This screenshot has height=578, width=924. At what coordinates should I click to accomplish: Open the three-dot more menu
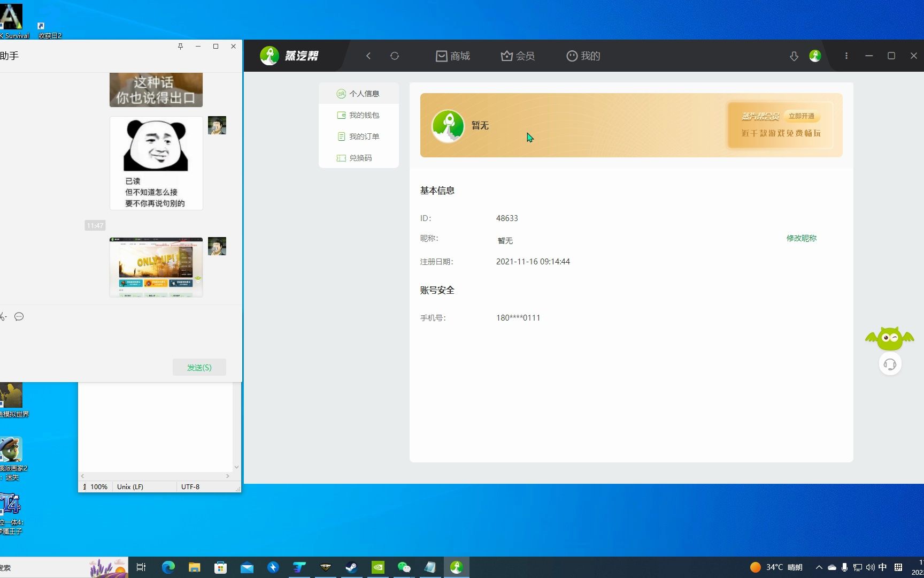click(x=846, y=56)
